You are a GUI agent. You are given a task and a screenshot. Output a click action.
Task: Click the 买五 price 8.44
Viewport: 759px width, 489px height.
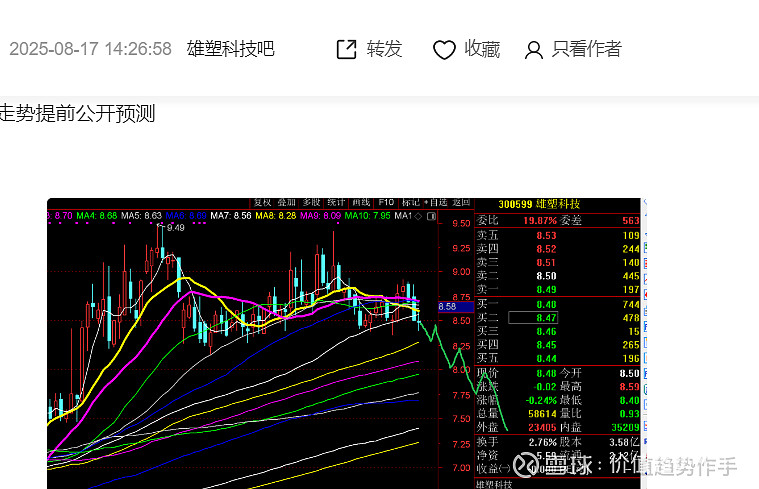pyautogui.click(x=546, y=359)
